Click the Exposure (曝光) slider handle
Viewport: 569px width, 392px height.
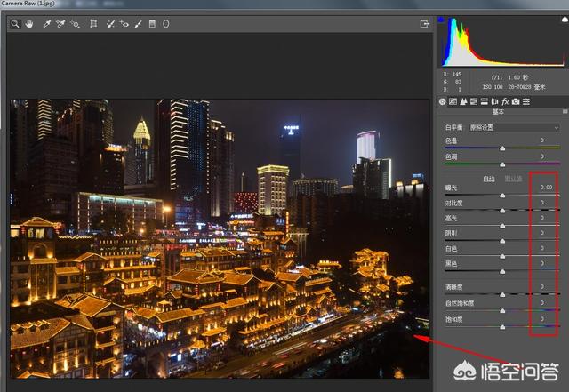[x=502, y=196]
